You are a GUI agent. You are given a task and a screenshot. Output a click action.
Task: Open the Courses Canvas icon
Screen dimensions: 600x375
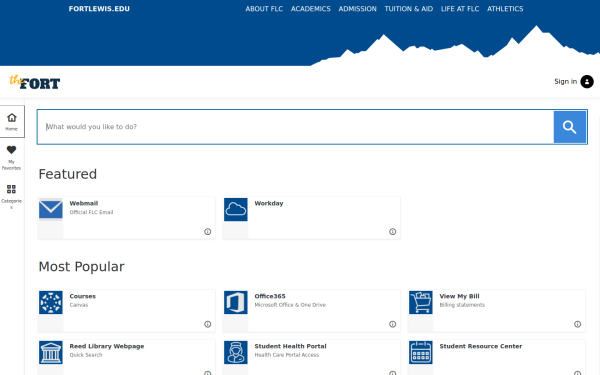[x=51, y=302]
